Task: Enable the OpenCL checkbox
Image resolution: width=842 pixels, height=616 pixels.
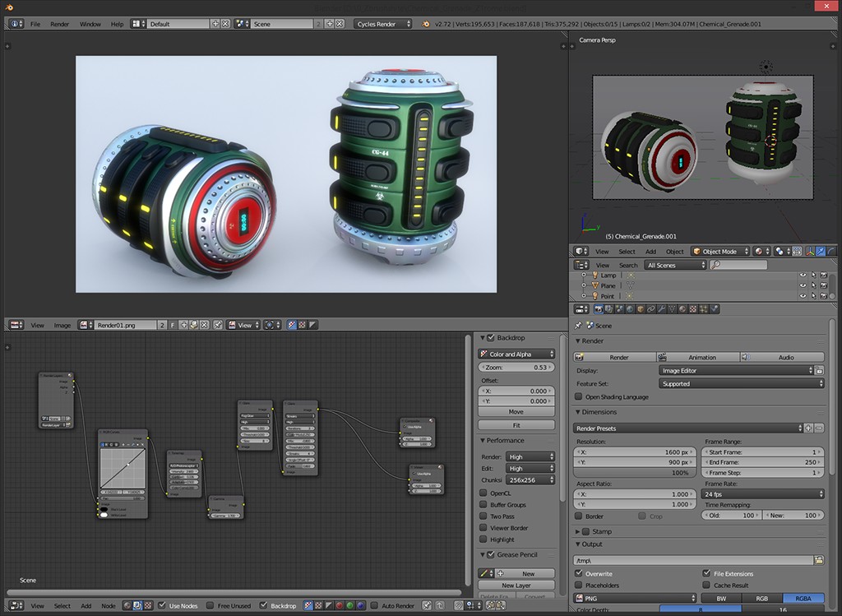Action: 485,493
